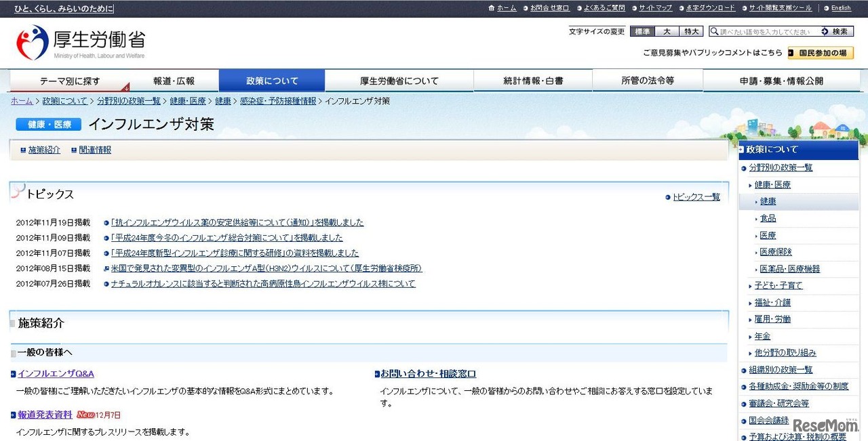Select the 標準 text size option
Image resolution: width=868 pixels, height=441 pixels.
coord(641,31)
